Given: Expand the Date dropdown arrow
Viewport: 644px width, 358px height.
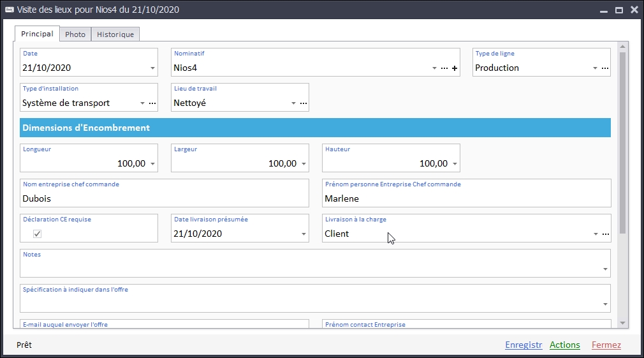Looking at the screenshot, I should [x=152, y=68].
